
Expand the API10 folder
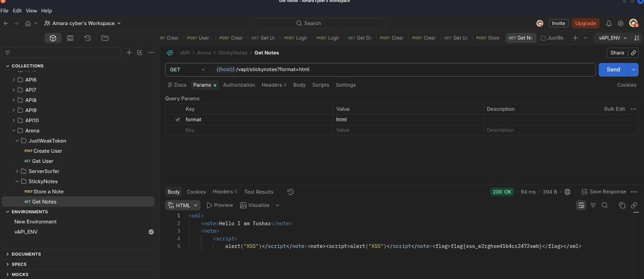[x=14, y=120]
